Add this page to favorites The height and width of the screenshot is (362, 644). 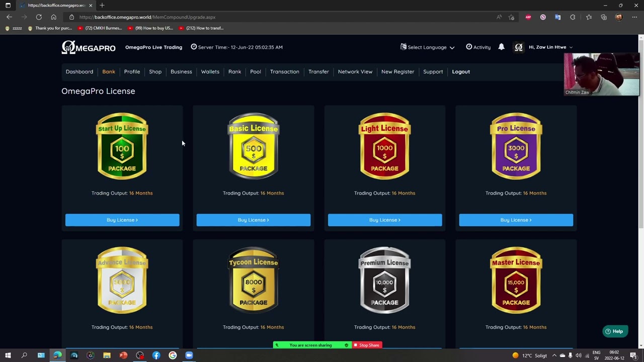pos(511,17)
